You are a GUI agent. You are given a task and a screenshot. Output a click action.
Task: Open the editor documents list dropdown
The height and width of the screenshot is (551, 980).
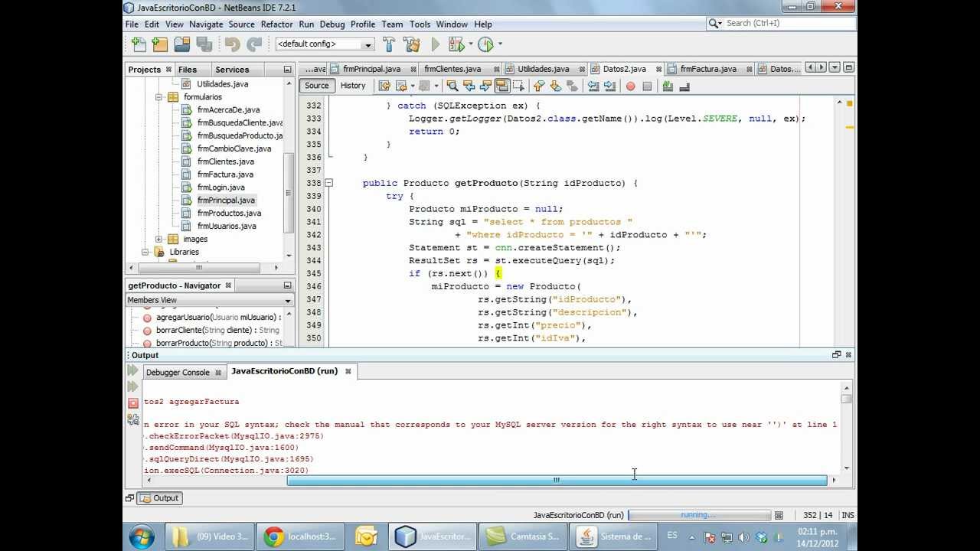tap(835, 67)
